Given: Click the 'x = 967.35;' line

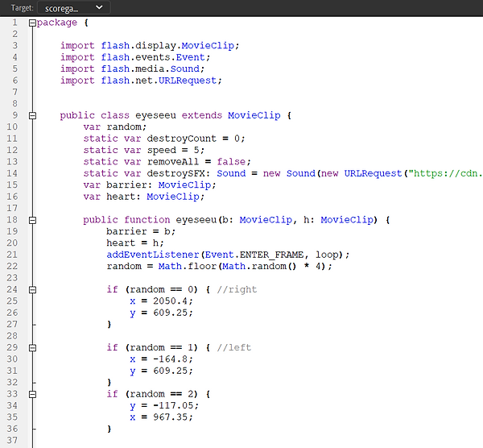Looking at the screenshot, I should tap(162, 417).
